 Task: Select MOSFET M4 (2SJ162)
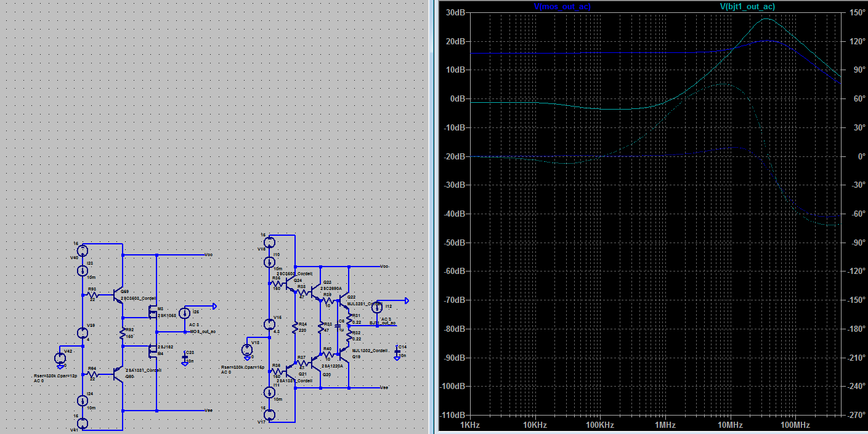(153, 351)
